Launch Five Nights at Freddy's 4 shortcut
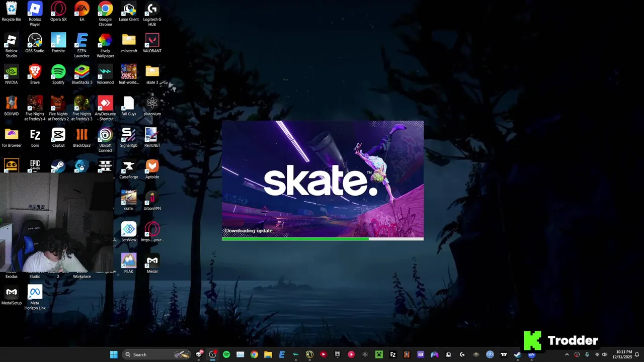Image resolution: width=644 pixels, height=362 pixels. 35,109
